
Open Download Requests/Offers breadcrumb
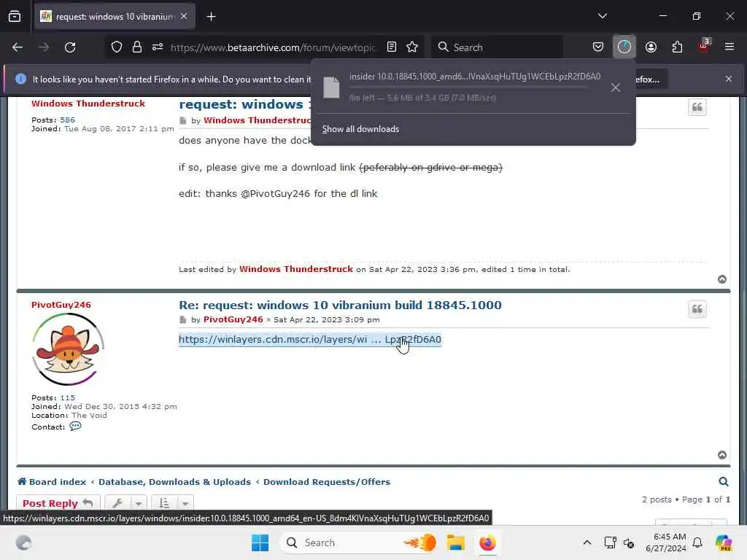(327, 482)
